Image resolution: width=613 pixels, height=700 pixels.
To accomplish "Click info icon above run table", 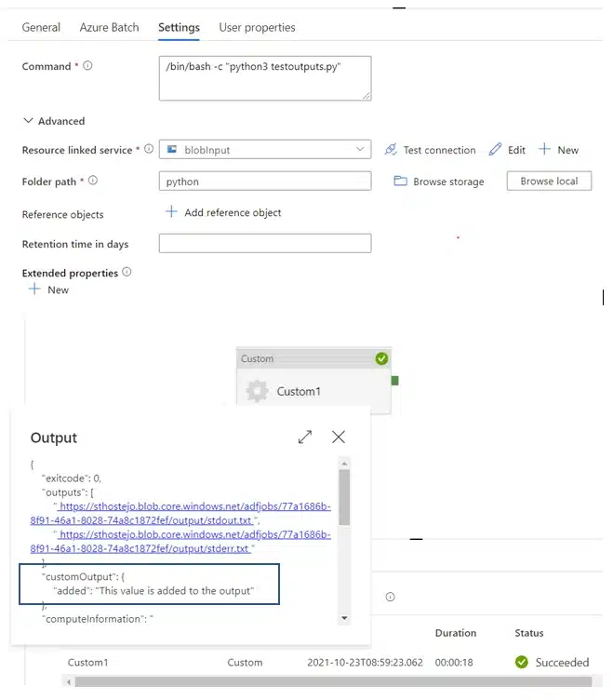I will pos(391,597).
